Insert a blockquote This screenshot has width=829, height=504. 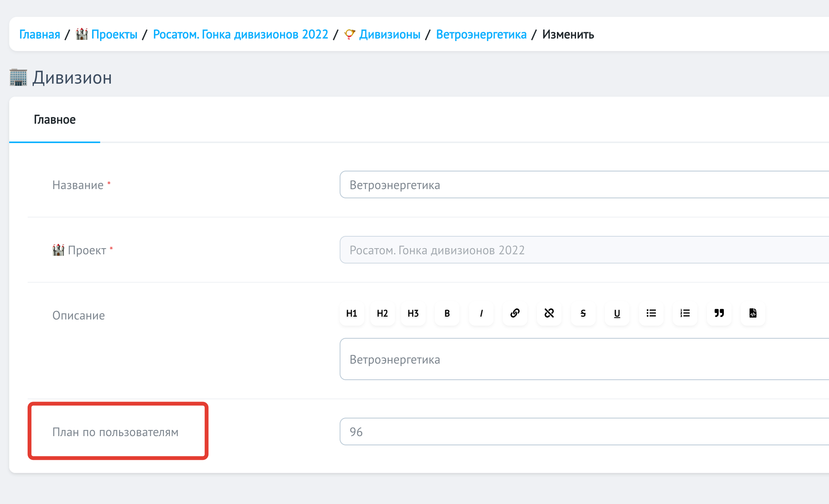(x=719, y=313)
